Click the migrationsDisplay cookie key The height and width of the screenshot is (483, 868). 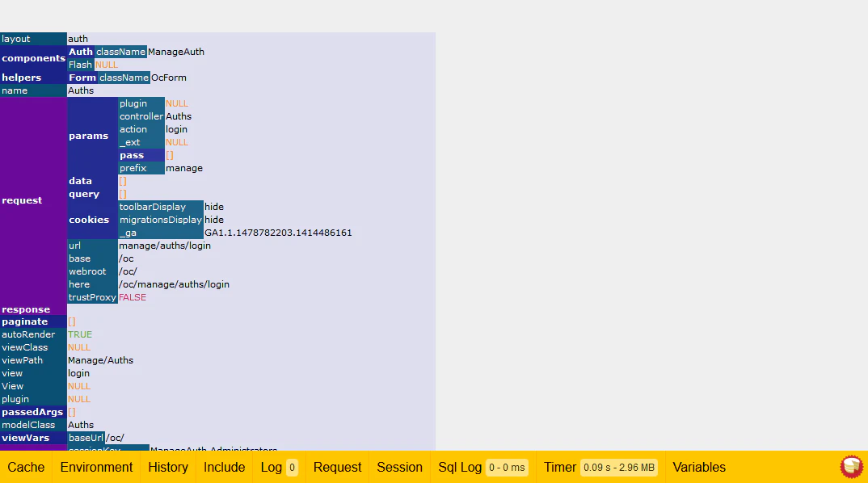pyautogui.click(x=161, y=220)
